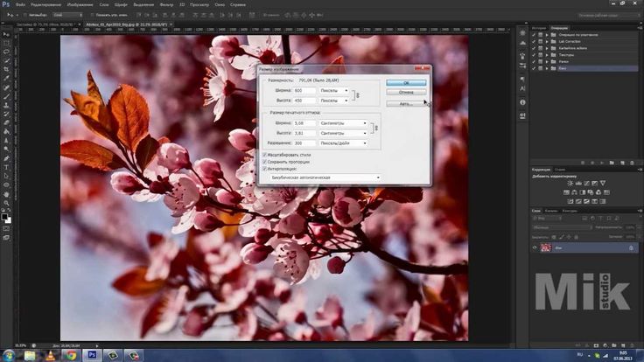Expand the Текстуры action set
Viewport: 644px width, 362px height.
pos(547,54)
